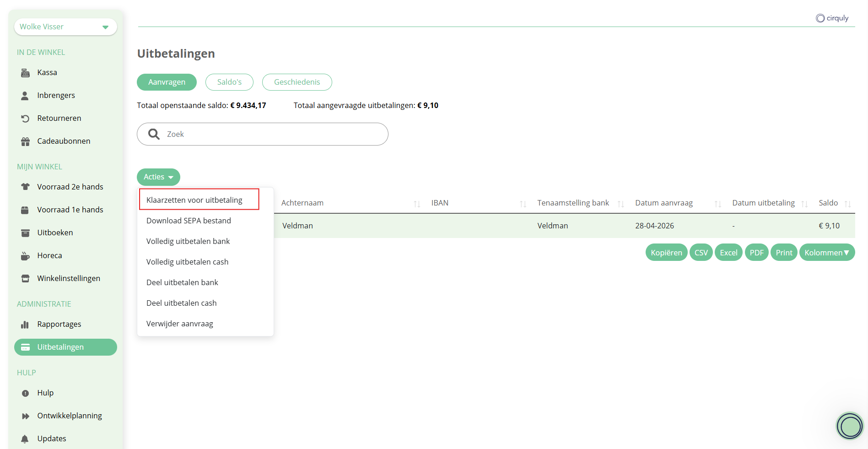
Task: Click the search magnifier icon
Action: click(154, 134)
